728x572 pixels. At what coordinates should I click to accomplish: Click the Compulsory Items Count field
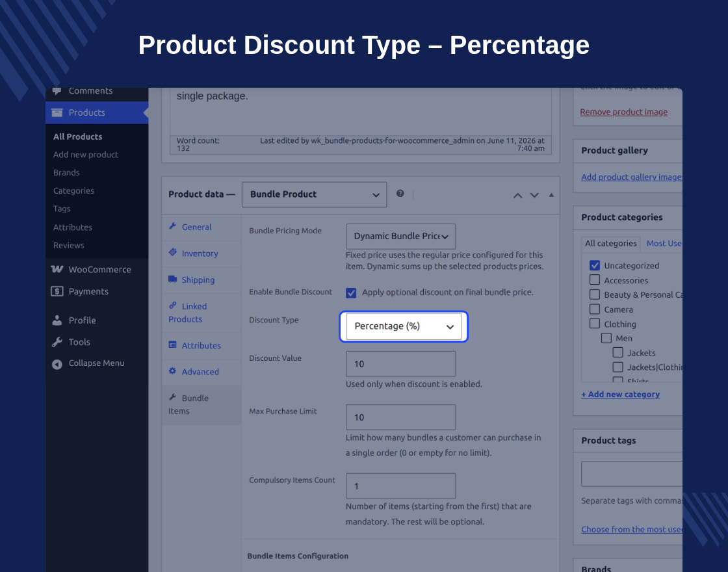[x=400, y=486]
